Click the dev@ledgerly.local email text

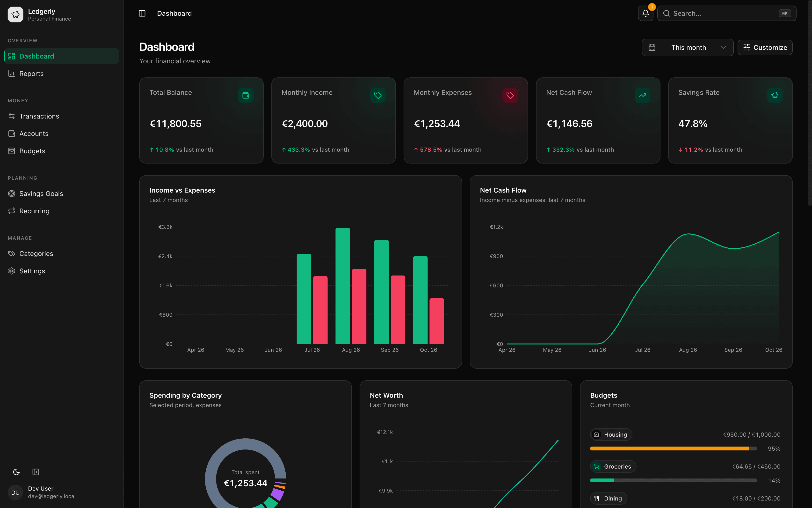(x=52, y=496)
